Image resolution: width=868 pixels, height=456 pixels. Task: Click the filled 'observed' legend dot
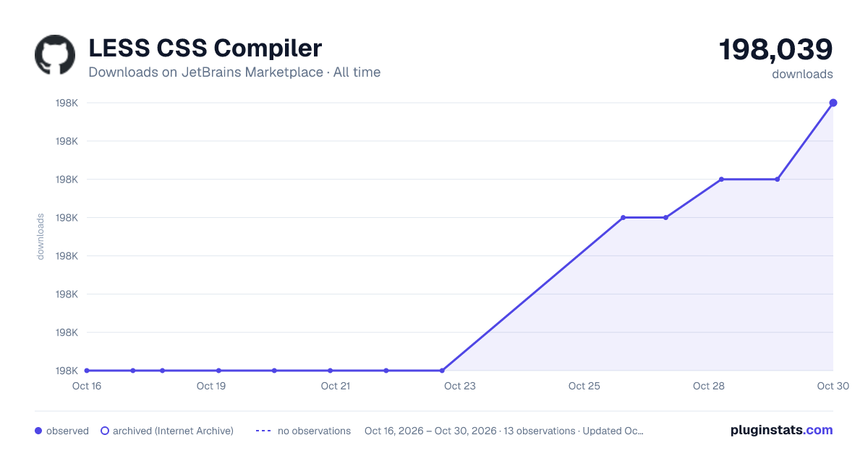38,431
